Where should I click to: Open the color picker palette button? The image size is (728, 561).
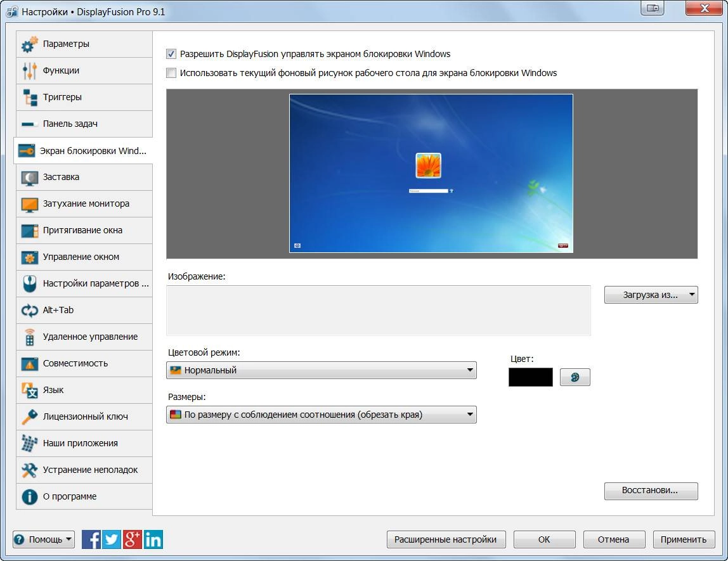click(x=575, y=377)
